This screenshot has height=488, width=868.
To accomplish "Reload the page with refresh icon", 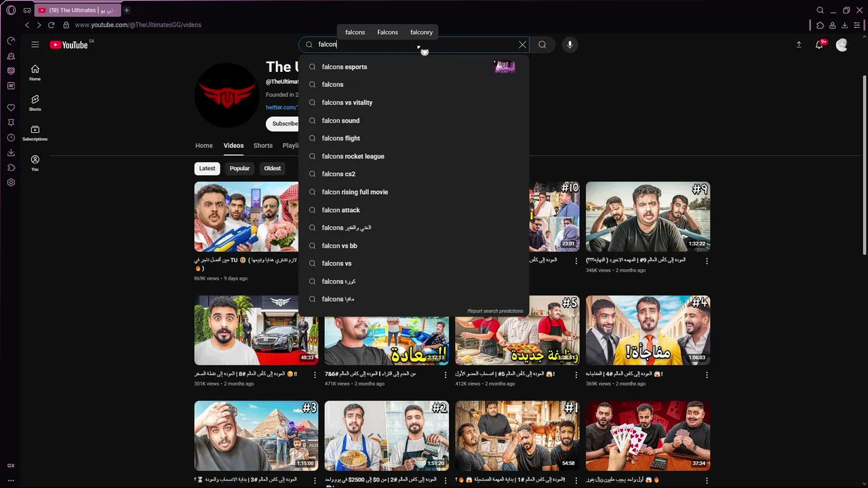I will [x=51, y=25].
